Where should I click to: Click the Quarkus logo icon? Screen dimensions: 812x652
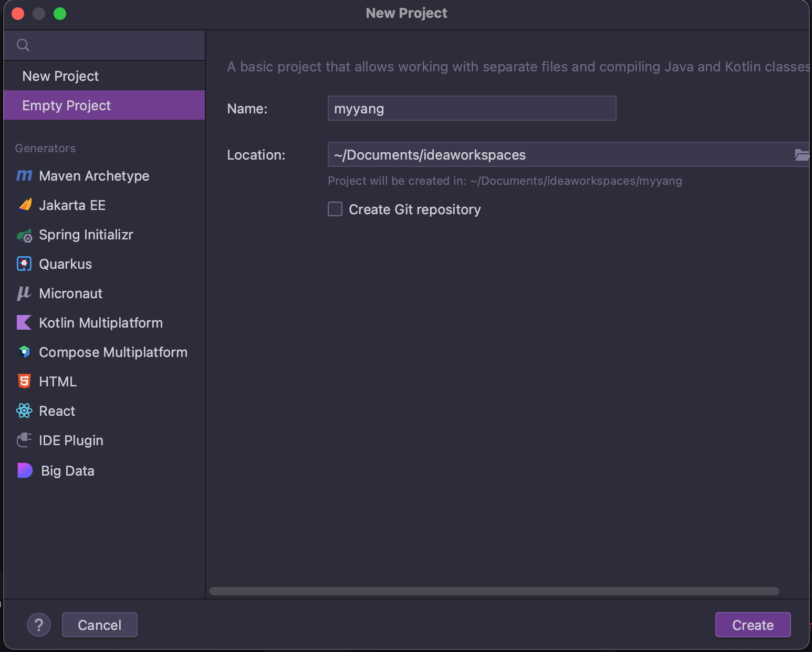(24, 264)
